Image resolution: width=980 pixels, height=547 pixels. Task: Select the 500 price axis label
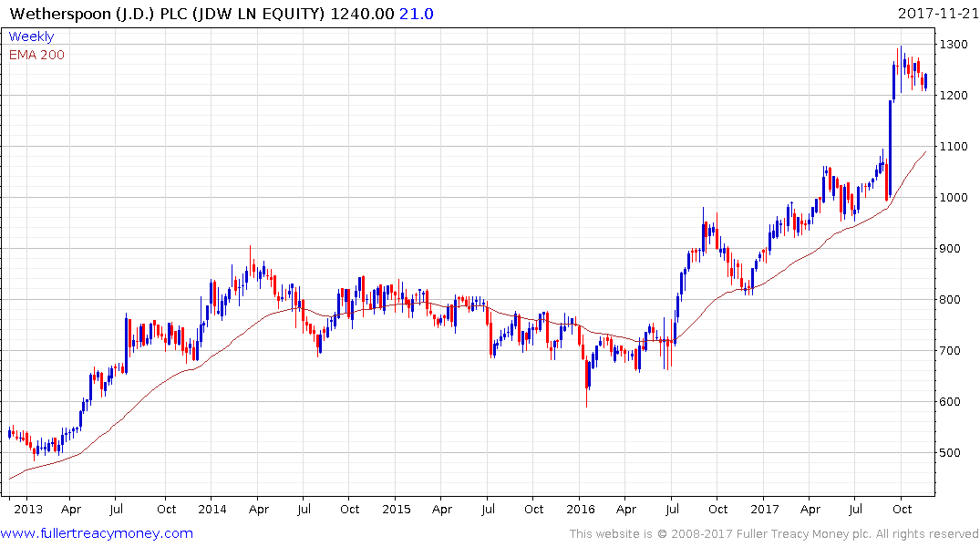click(x=950, y=452)
